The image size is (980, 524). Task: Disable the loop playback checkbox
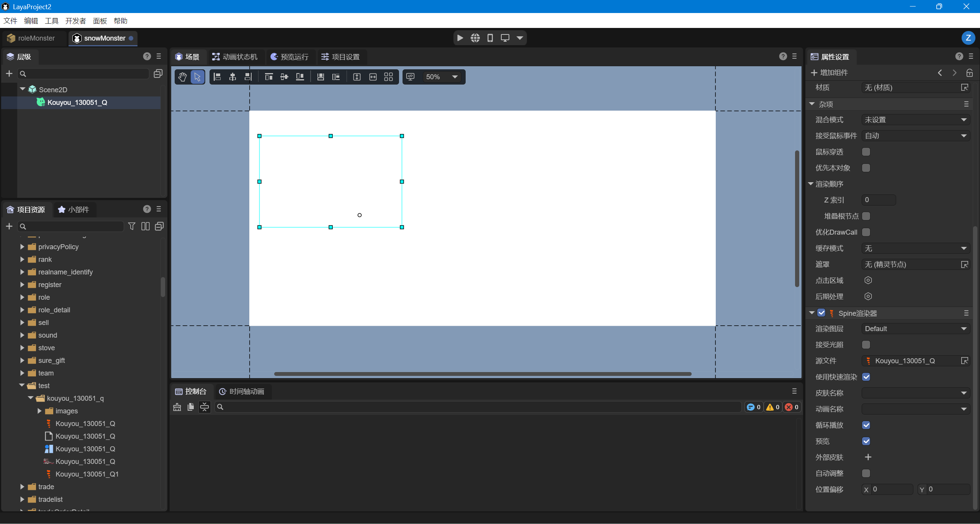[x=866, y=425]
